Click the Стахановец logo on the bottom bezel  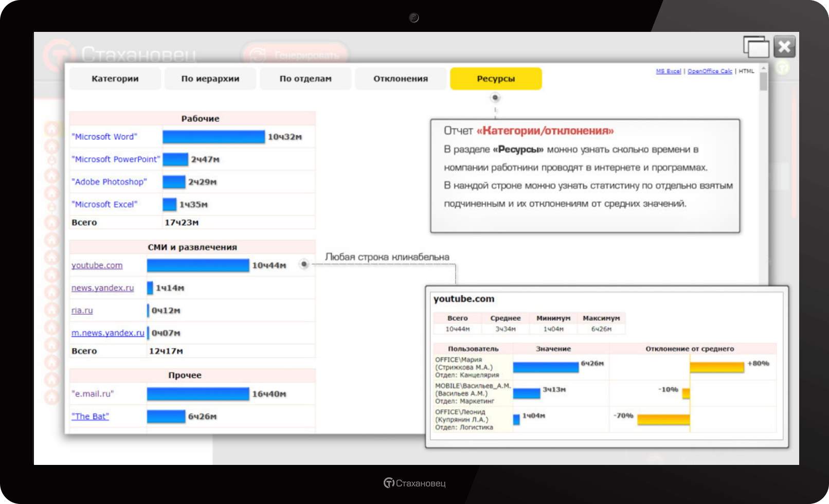tap(414, 483)
